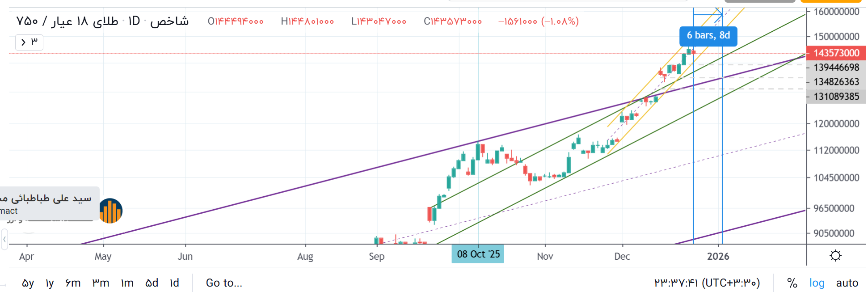Click the 08 Oct '25 date marker
868x300 pixels.
(x=478, y=254)
